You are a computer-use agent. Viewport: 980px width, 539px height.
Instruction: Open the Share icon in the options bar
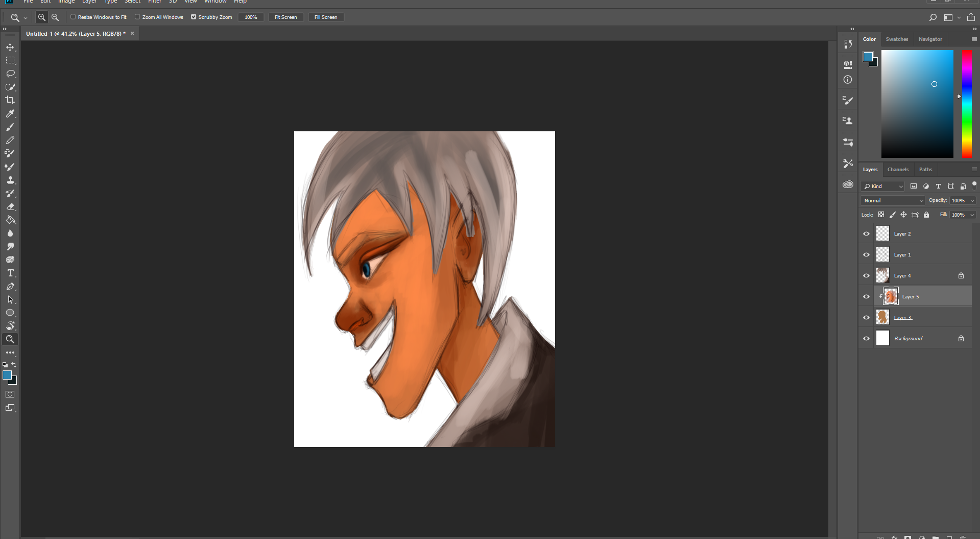point(971,17)
